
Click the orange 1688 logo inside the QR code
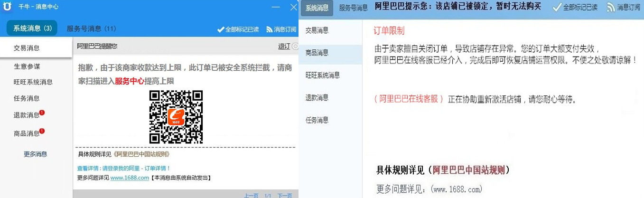[176, 117]
